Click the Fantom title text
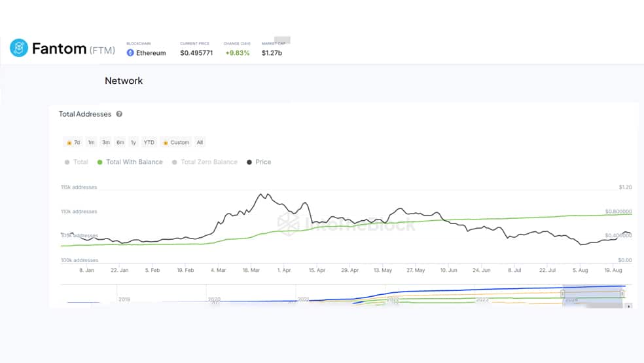 coord(59,48)
